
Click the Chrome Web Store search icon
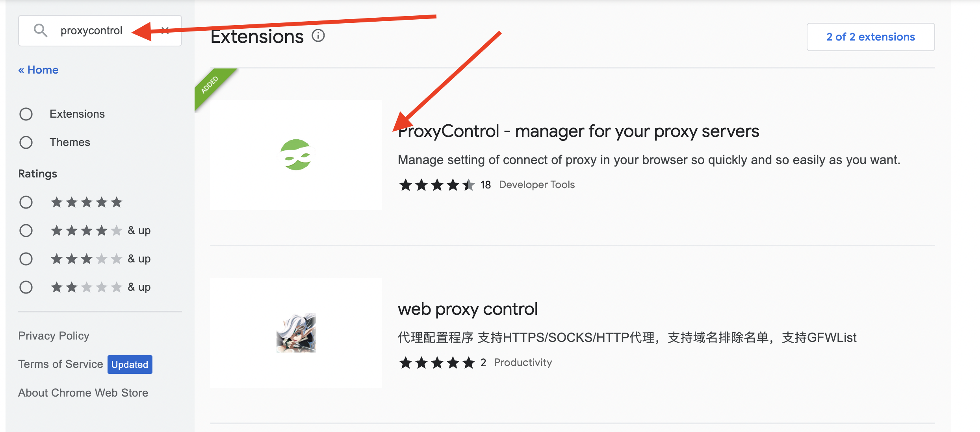[x=39, y=30]
